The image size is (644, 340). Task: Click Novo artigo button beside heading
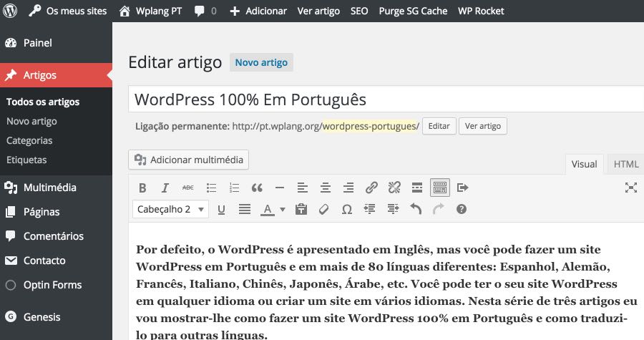tap(261, 62)
